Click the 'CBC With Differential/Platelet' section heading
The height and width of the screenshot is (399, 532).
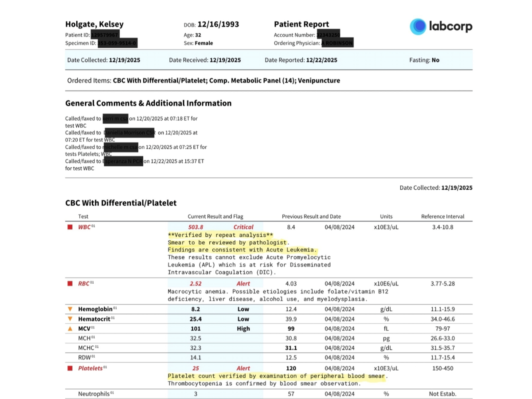click(121, 203)
